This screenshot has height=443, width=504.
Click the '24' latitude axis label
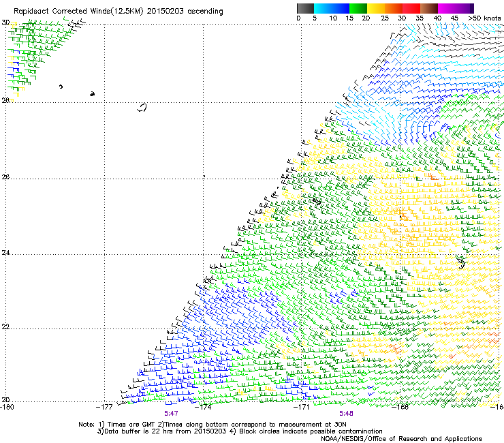pyautogui.click(x=5, y=253)
